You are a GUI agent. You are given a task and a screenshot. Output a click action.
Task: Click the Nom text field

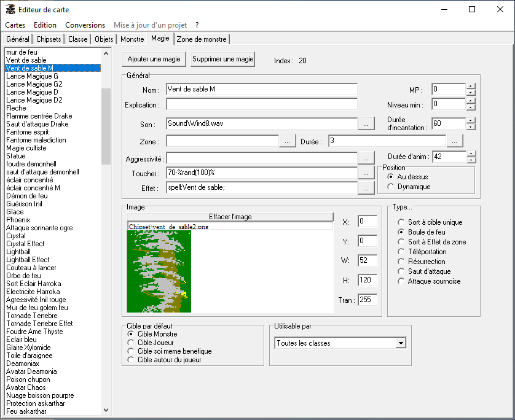click(x=261, y=90)
